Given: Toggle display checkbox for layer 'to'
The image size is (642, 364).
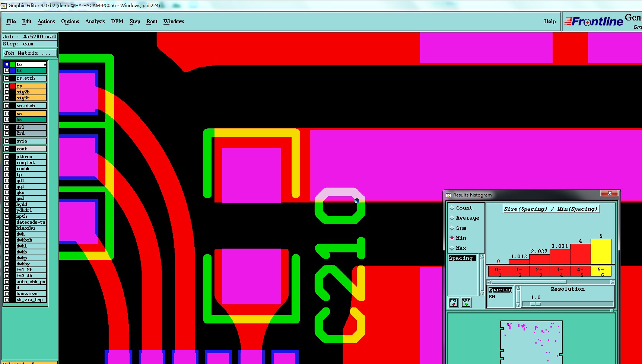Looking at the screenshot, I should coord(7,64).
